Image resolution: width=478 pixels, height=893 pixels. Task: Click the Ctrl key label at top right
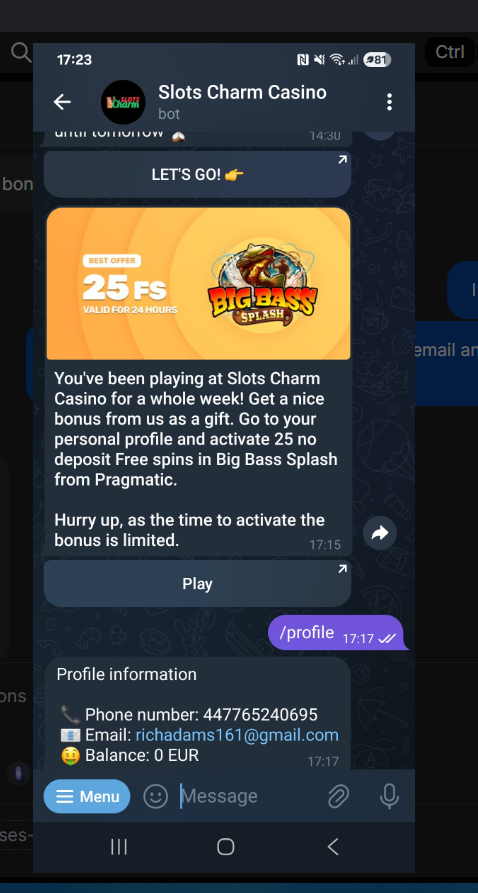[x=450, y=52]
